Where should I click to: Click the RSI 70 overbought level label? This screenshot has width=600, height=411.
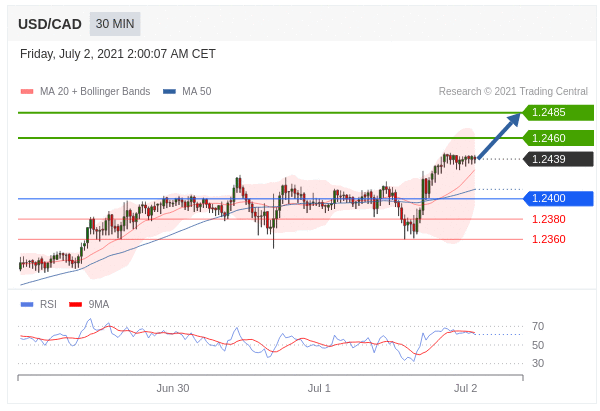(538, 326)
